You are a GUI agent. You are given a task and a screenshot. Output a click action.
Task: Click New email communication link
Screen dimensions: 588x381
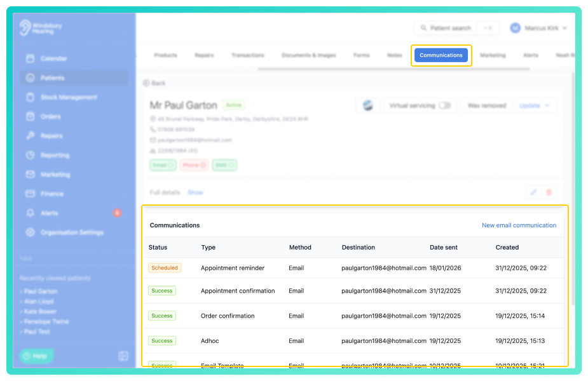pyautogui.click(x=519, y=225)
